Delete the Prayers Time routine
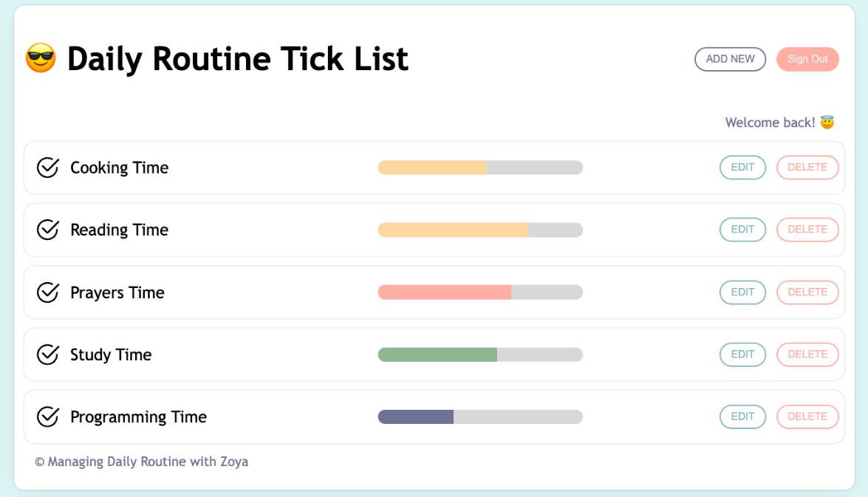The height and width of the screenshot is (497, 868). [807, 292]
